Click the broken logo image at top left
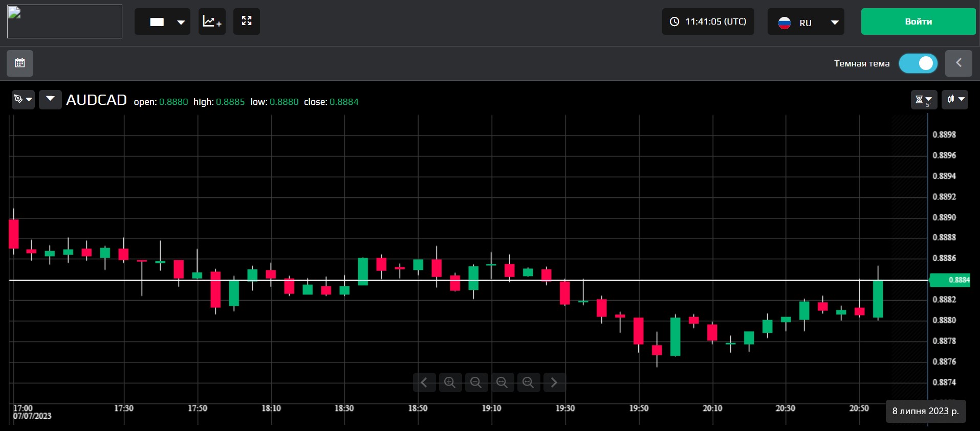 [x=64, y=21]
